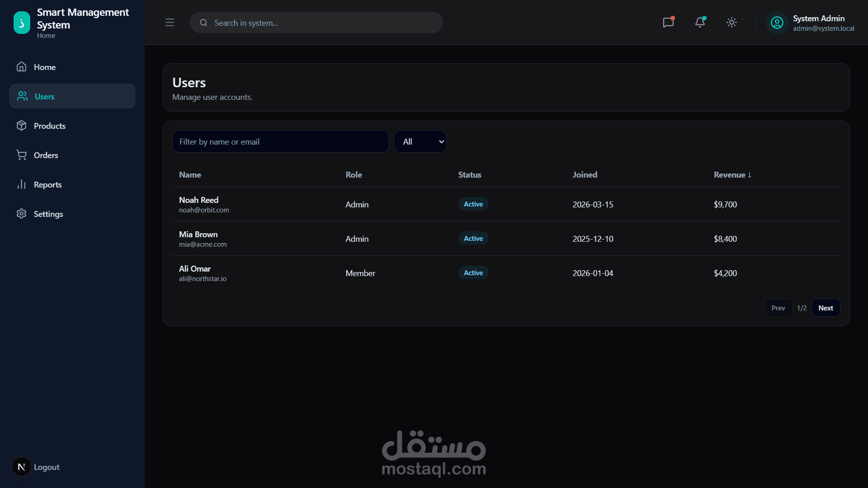Click the hamburger menu icon to collapse the sidebar
This screenshot has width=868, height=488.
170,23
